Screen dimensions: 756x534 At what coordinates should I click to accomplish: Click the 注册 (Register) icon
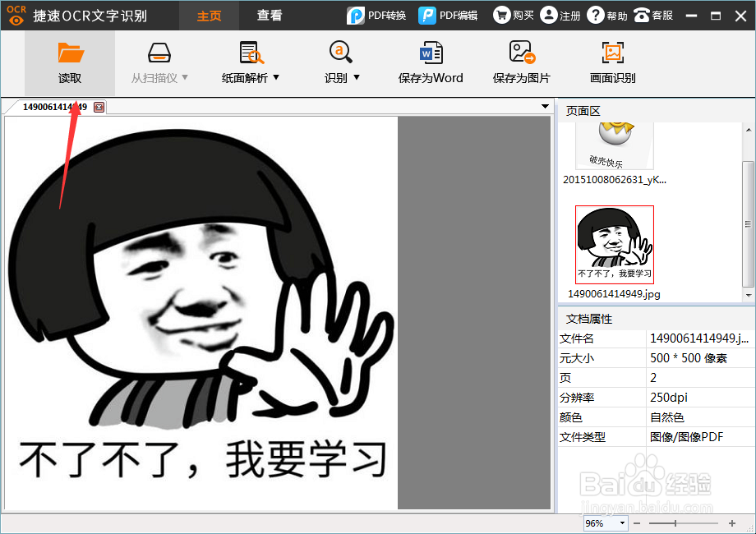click(x=560, y=15)
